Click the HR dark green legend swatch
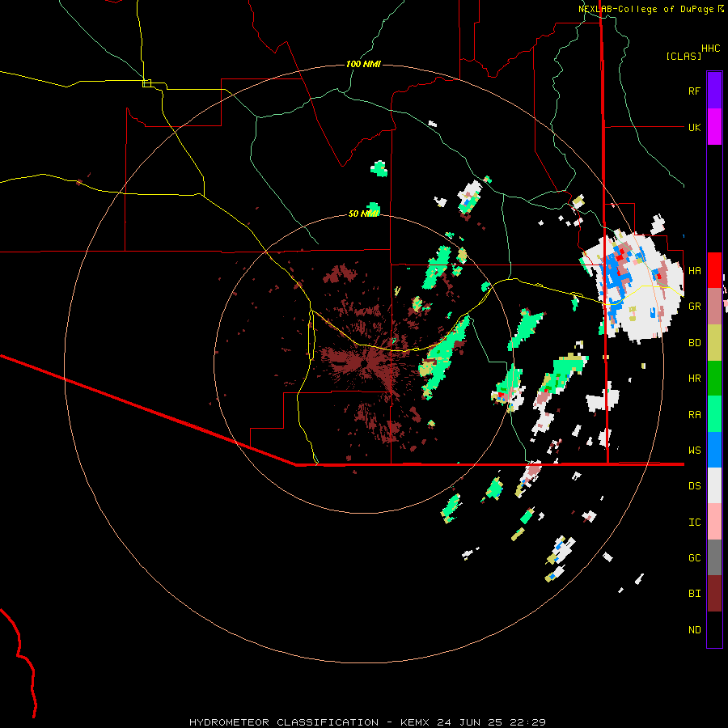 pos(714,378)
